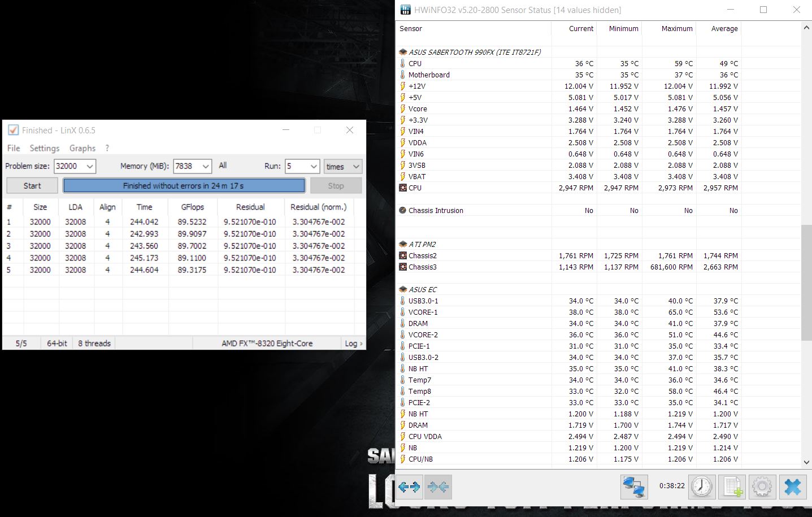
Task: Click the scroll up arrow in HWiNFO
Action: pyautogui.click(x=806, y=27)
